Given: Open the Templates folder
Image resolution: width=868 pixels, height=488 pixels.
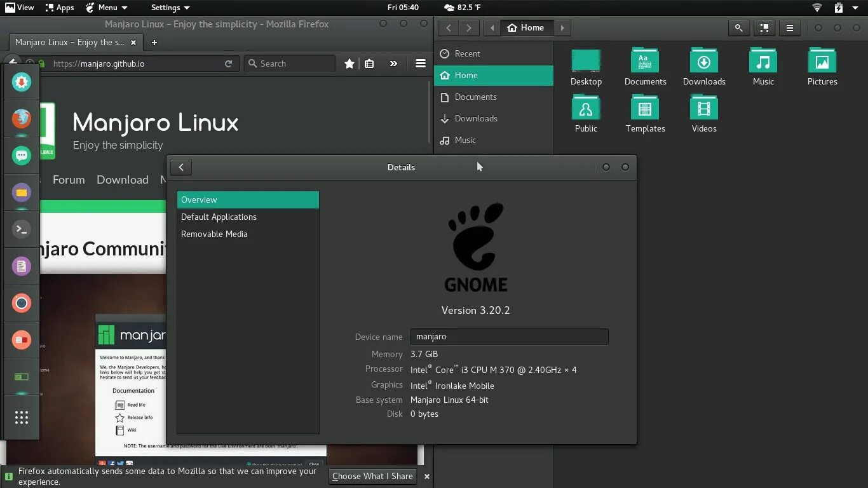Looking at the screenshot, I should 645,114.
